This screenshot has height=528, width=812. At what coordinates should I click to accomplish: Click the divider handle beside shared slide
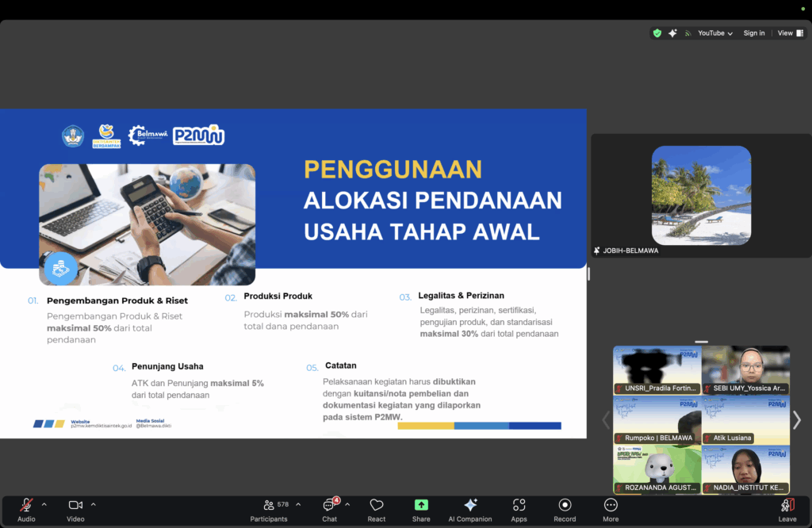point(589,274)
